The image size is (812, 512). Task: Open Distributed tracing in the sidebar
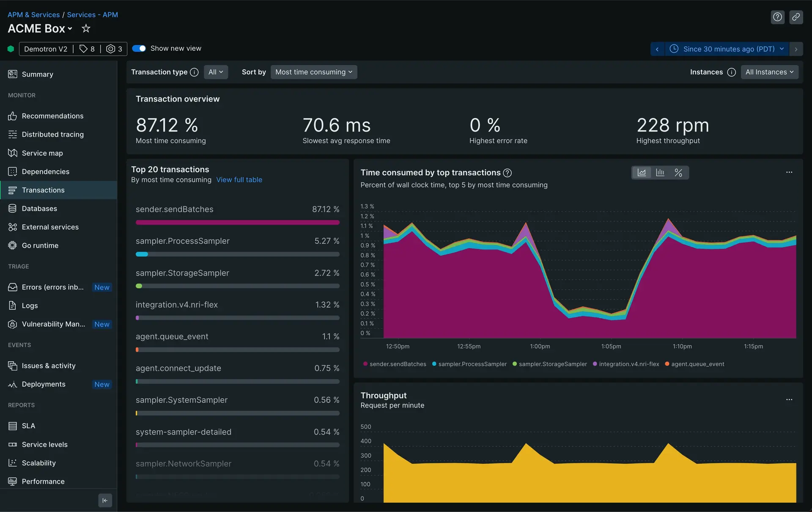[x=52, y=135]
